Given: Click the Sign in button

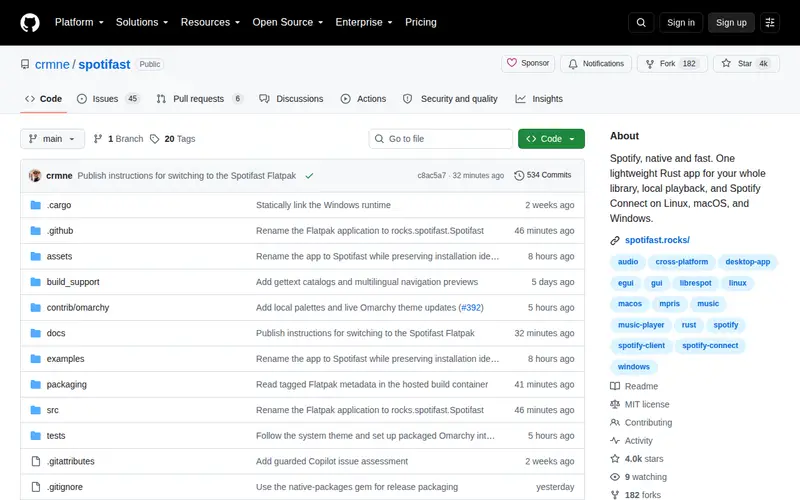Looking at the screenshot, I should [x=681, y=22].
